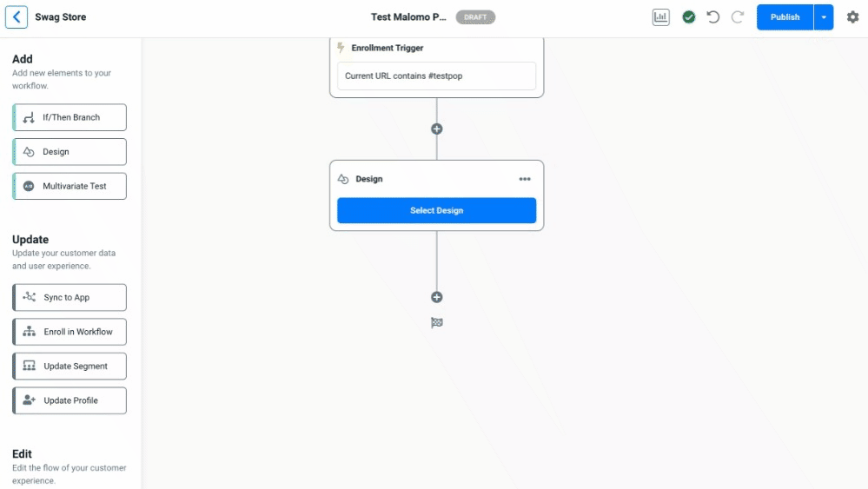Image resolution: width=868 pixels, height=489 pixels.
Task: Open the Design step three-dot menu
Action: pos(525,179)
